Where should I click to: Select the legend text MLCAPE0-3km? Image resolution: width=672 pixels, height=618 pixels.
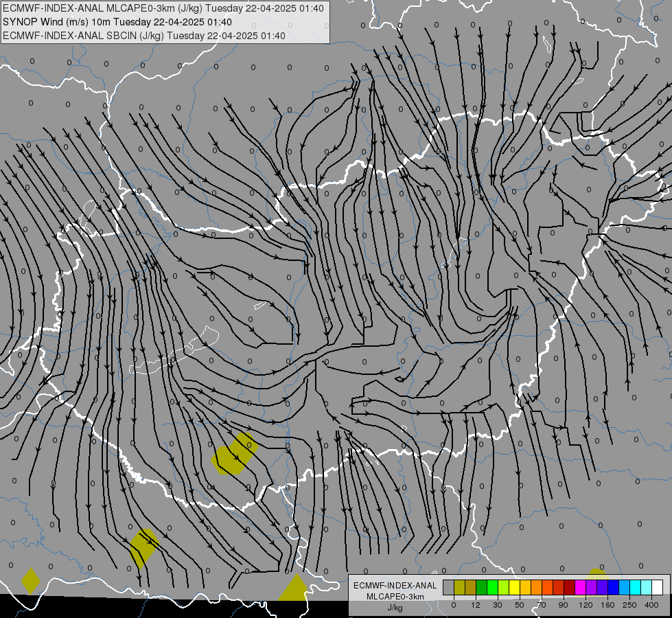(395, 597)
